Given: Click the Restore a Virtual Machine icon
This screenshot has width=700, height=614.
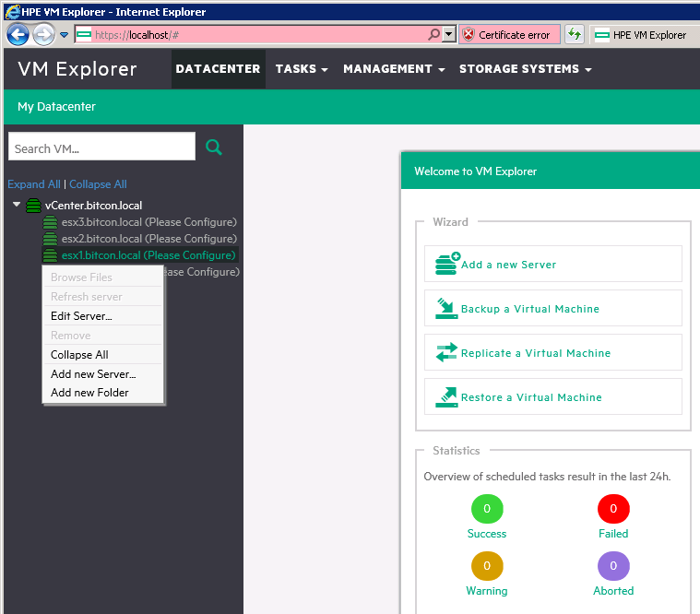Looking at the screenshot, I should tap(446, 397).
